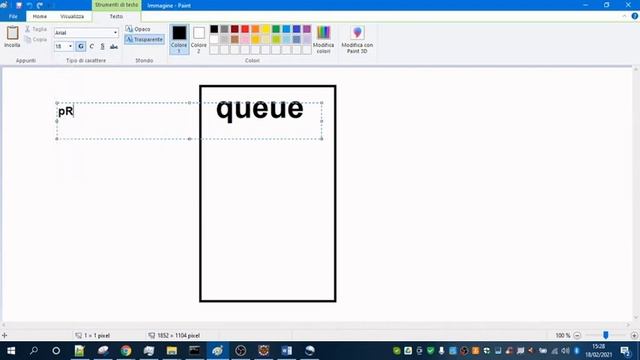Click the blue Help question mark icon
The width and height of the screenshot is (640, 360).
pyautogui.click(x=635, y=16)
